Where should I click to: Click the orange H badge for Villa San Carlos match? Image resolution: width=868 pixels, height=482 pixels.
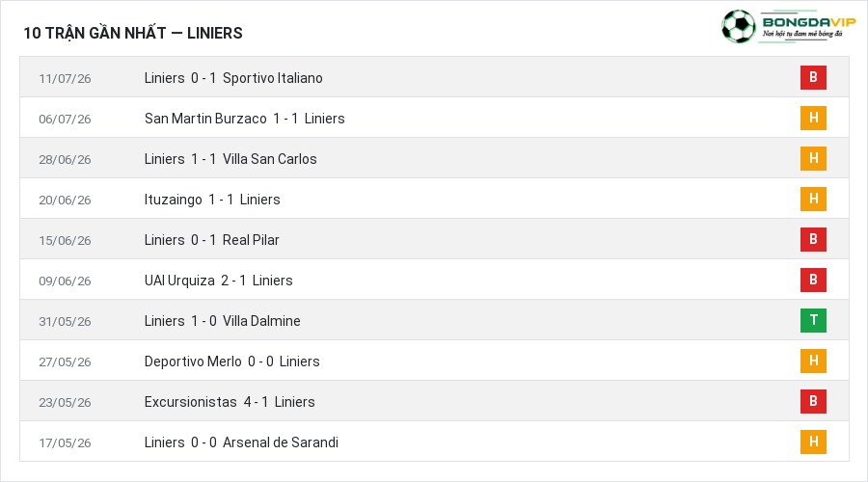coord(813,158)
